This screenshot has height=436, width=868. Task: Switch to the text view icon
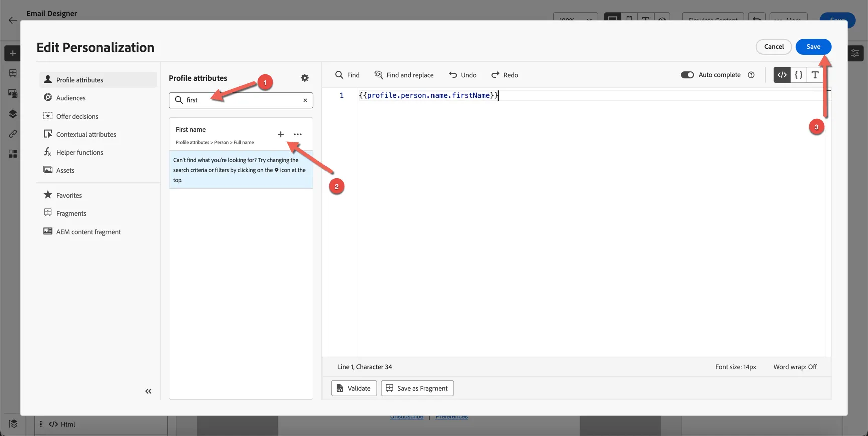pos(815,75)
